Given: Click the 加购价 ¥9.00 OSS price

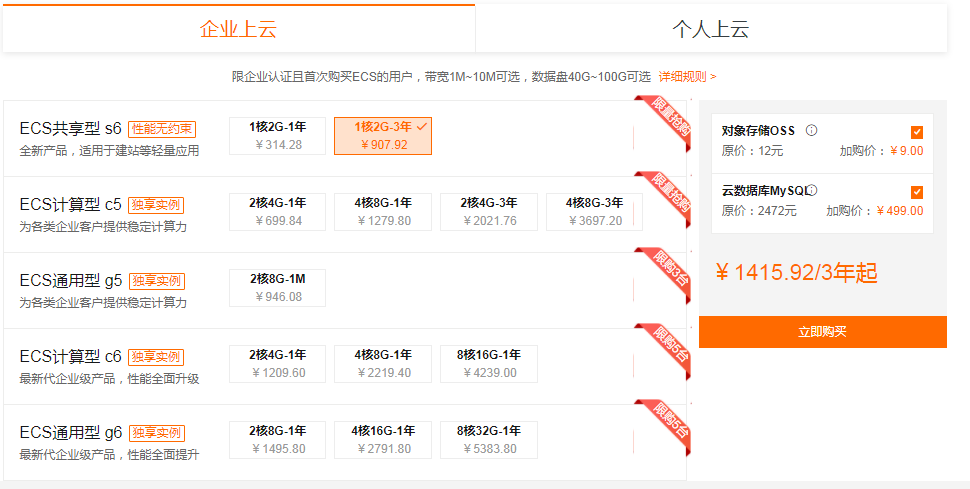Looking at the screenshot, I should (x=881, y=151).
